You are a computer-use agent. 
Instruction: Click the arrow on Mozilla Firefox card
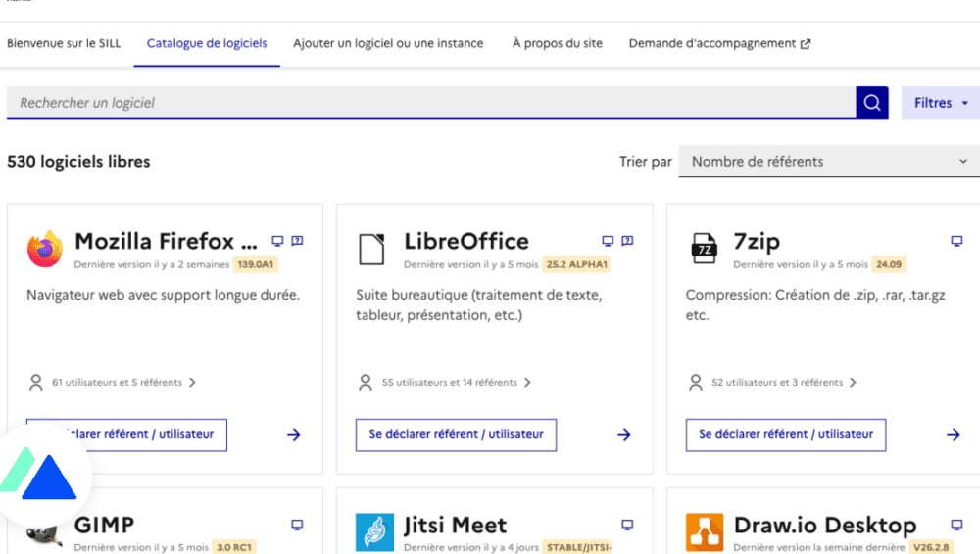294,434
